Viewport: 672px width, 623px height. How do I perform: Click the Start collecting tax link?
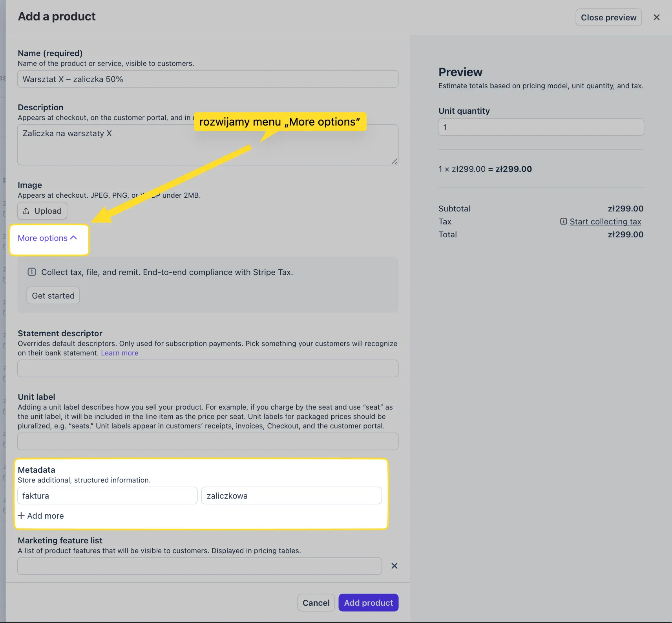point(605,221)
